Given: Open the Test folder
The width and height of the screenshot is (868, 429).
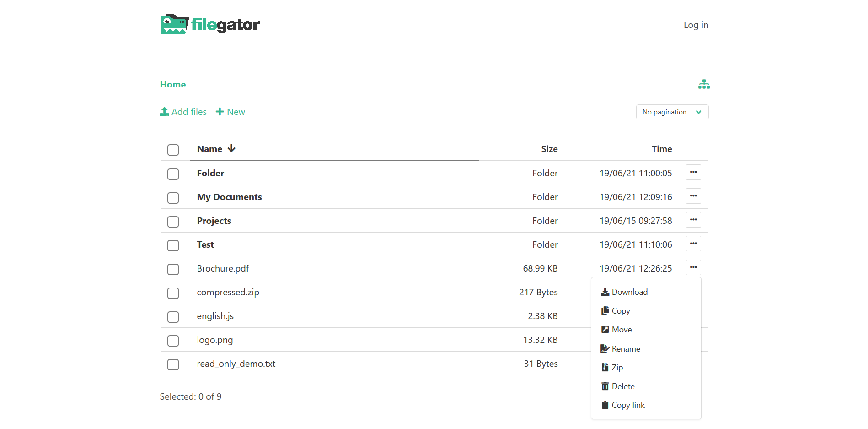Looking at the screenshot, I should (205, 245).
